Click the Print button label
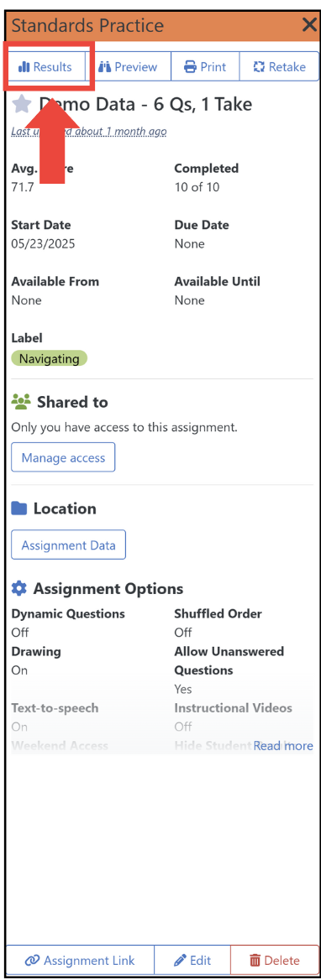321x980 pixels. [x=213, y=67]
